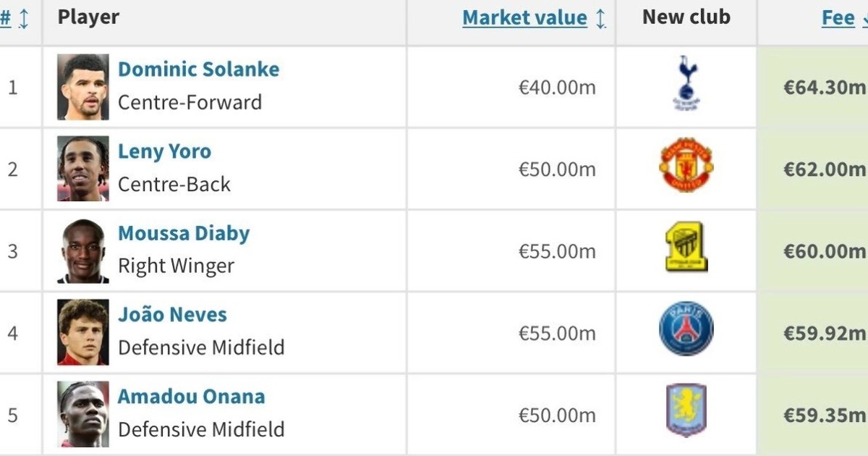This screenshot has height=456, width=868.
Task: Open Amadou Onana's portrait thumbnail
Action: coord(83,414)
